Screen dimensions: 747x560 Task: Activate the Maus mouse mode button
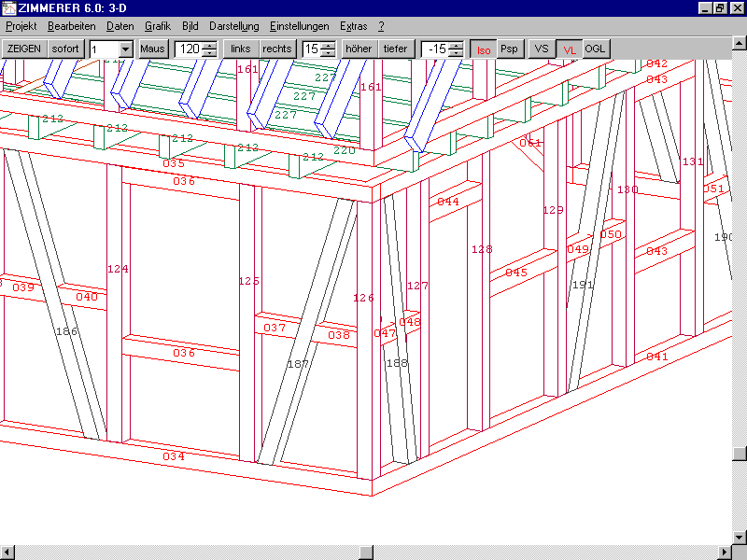(x=152, y=49)
